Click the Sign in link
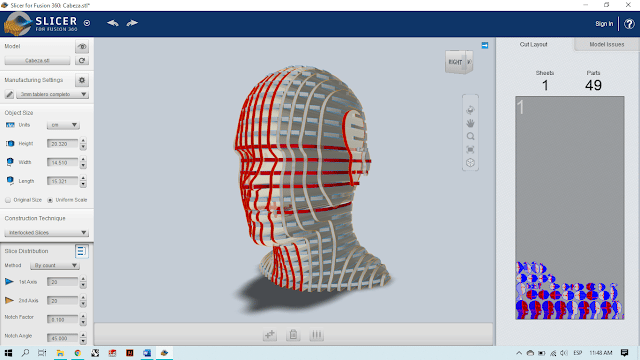Viewport: 640px width, 360px height. pyautogui.click(x=604, y=24)
